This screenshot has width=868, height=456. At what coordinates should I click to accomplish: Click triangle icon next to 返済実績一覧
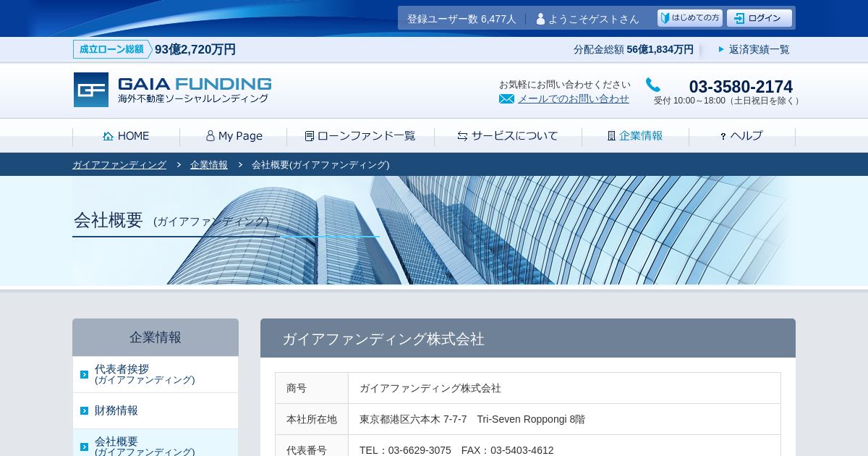[x=721, y=49]
